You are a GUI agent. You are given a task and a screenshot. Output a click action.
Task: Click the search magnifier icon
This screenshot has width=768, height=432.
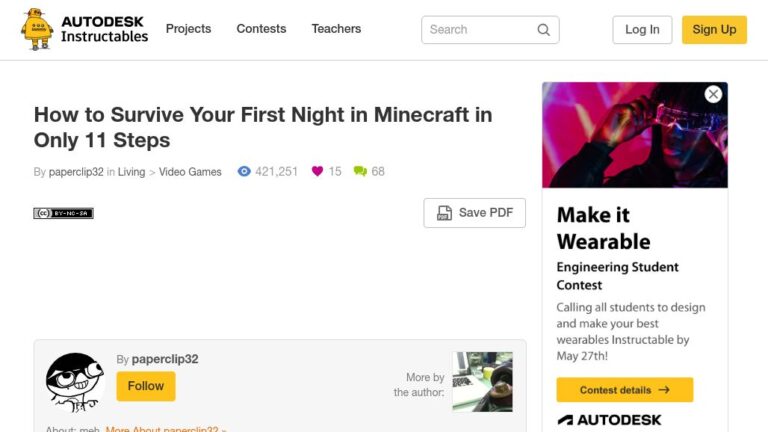[543, 30]
